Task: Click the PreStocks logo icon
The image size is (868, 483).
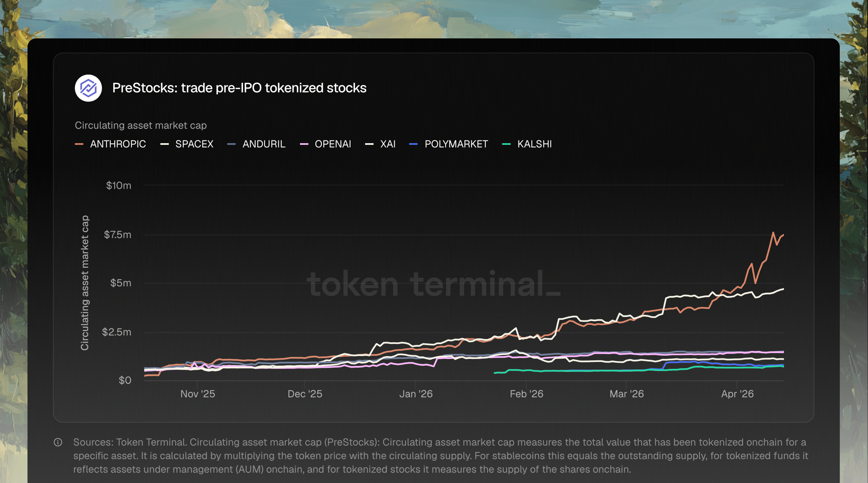Action: [88, 88]
